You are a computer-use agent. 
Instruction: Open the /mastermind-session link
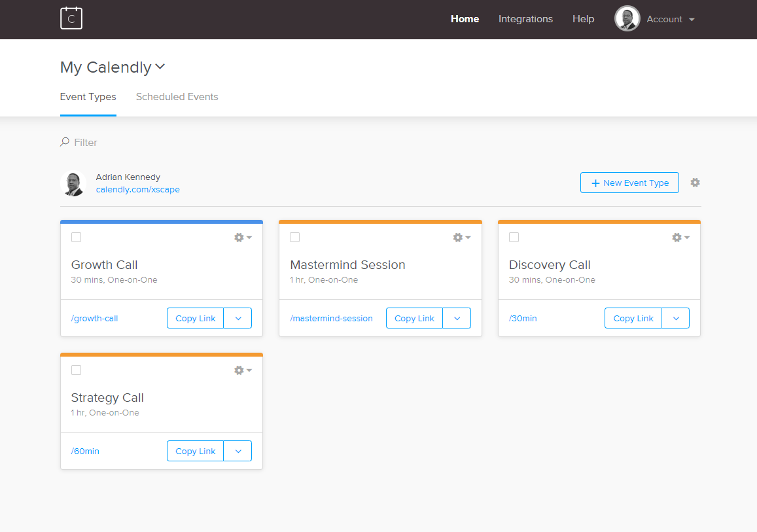pyautogui.click(x=331, y=318)
